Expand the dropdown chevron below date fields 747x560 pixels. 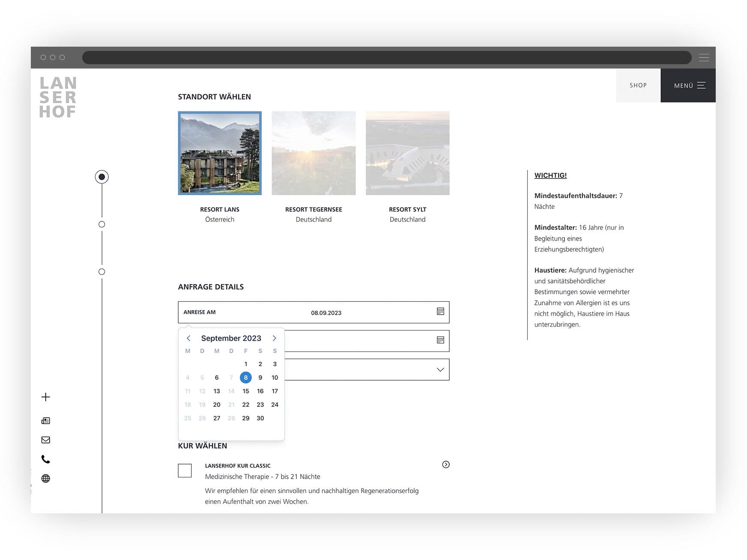[440, 369]
